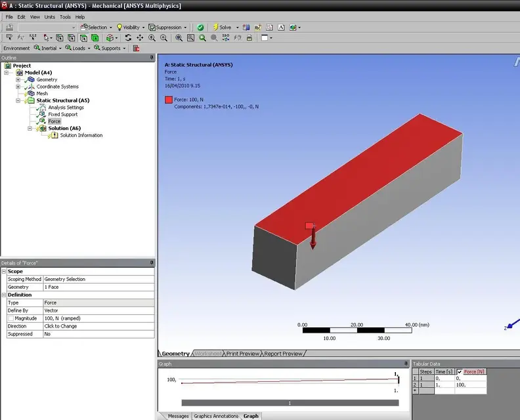The image size is (520, 420).
Task: Expand the Geometry tree node
Action: point(18,79)
